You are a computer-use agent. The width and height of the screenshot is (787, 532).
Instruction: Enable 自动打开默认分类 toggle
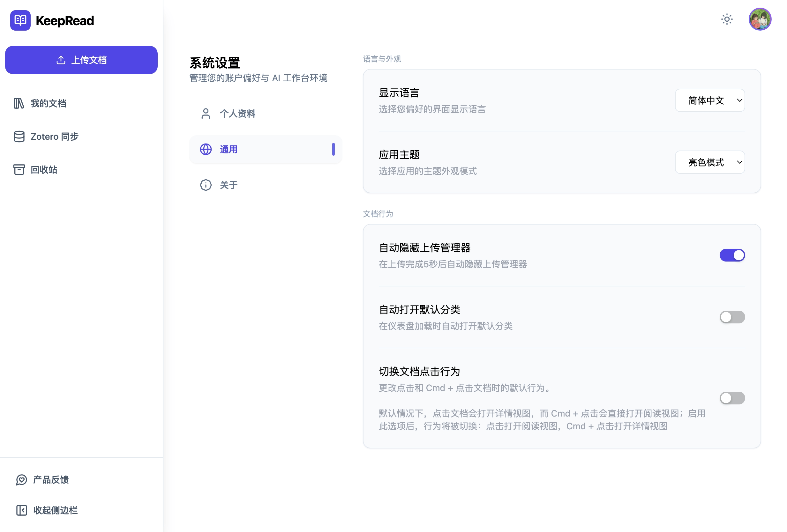732,317
